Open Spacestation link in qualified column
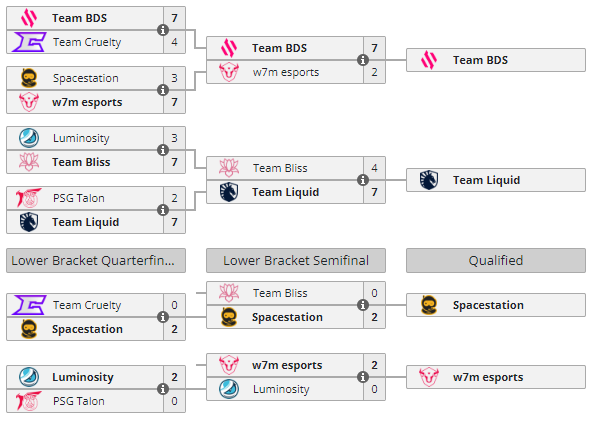 (488, 305)
